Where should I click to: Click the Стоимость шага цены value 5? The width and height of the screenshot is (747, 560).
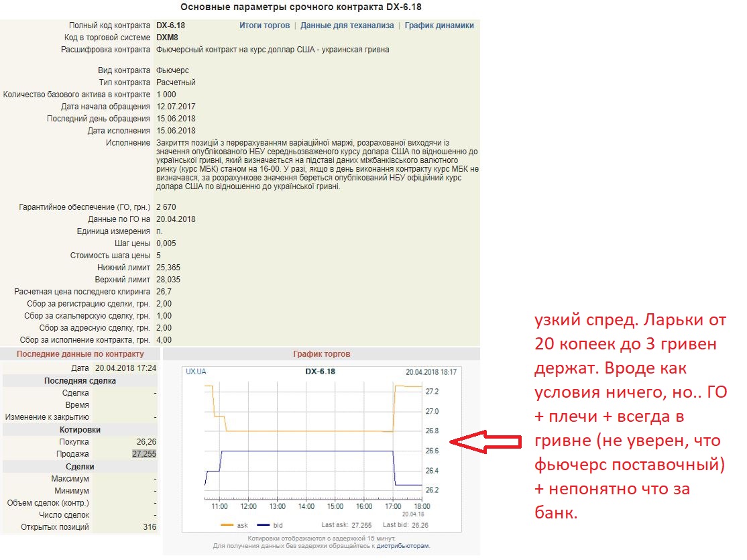tap(159, 255)
